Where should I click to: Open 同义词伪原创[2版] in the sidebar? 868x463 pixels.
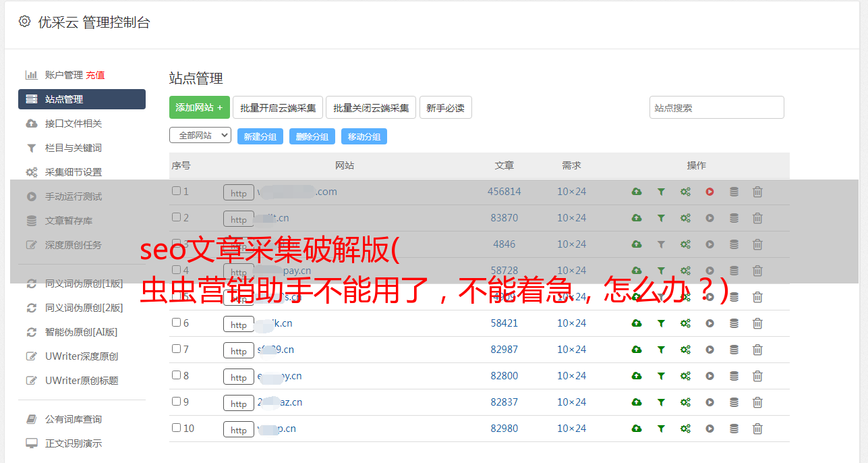point(84,308)
